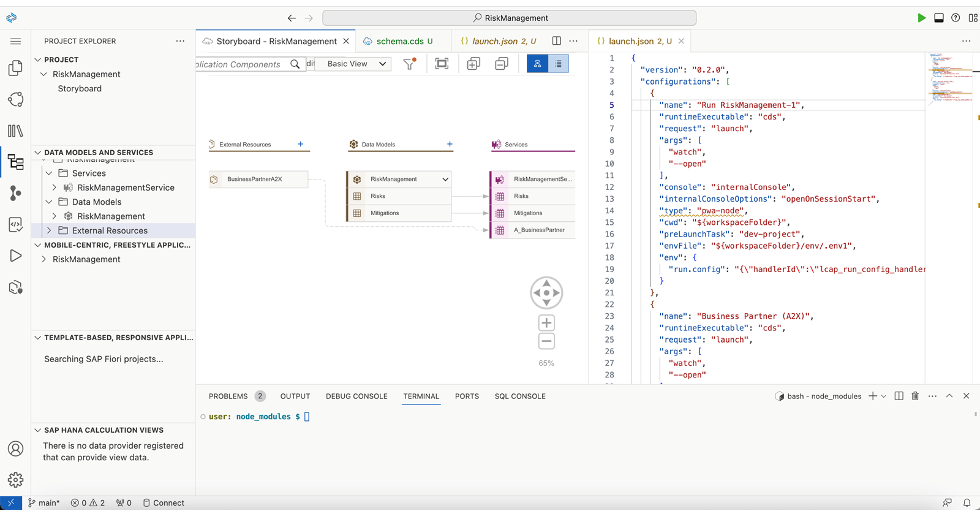
Task: Click the remote indicator in status bar
Action: point(11,503)
